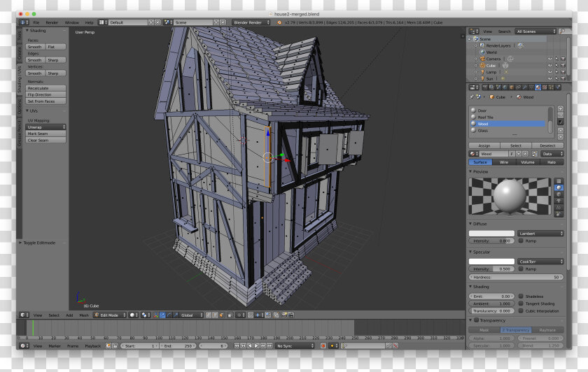Open the Mesh menu in 3D view header
Viewport: 588px width, 372px height.
coord(84,315)
